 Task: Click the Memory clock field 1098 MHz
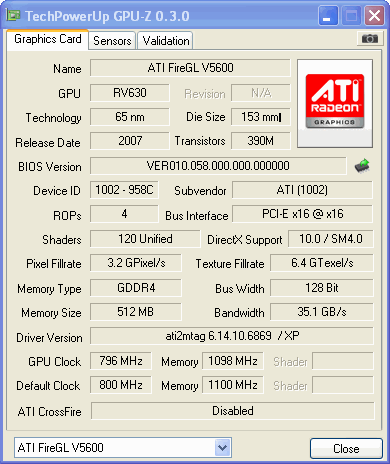point(233,361)
